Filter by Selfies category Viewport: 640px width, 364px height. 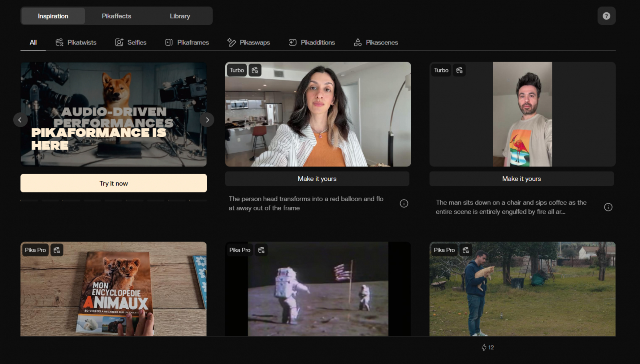131,42
